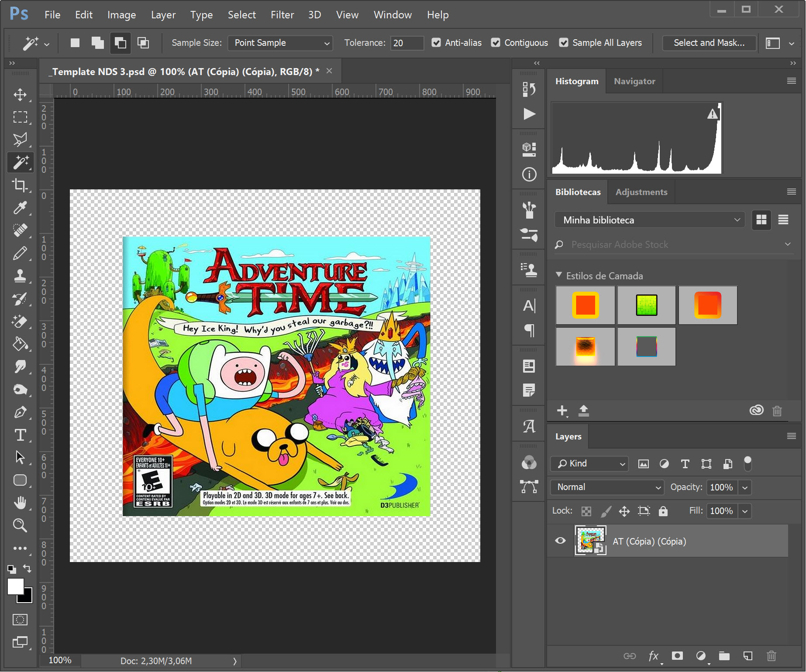The width and height of the screenshot is (806, 672).
Task: Swap foreground and background colors
Action: tap(27, 568)
